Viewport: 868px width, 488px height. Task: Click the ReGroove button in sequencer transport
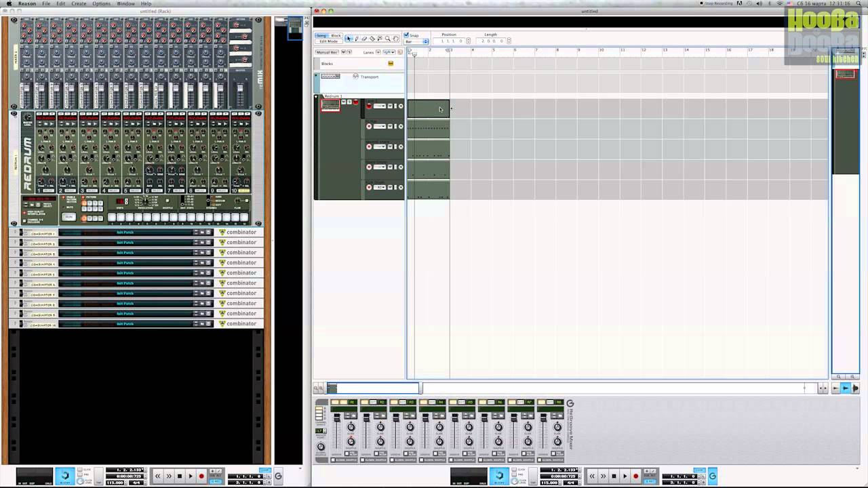[x=712, y=476]
